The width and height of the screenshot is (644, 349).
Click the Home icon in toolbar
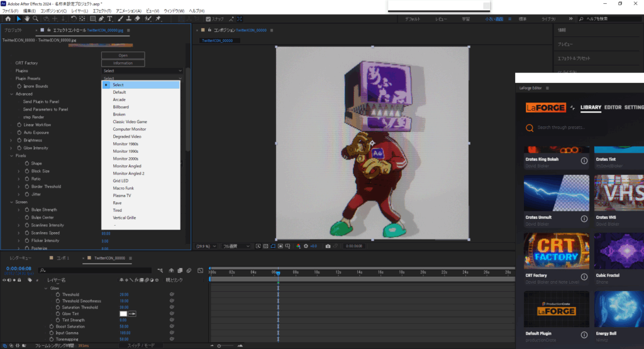pos(7,19)
